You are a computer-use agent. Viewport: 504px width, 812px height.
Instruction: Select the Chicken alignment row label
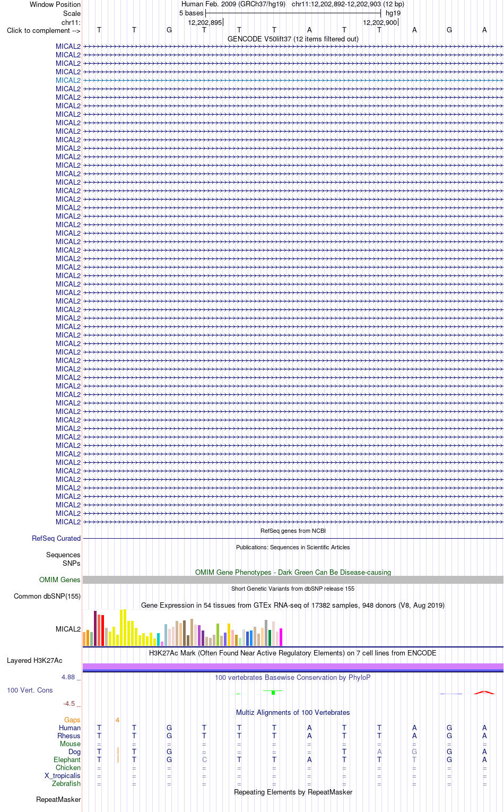coord(68,767)
